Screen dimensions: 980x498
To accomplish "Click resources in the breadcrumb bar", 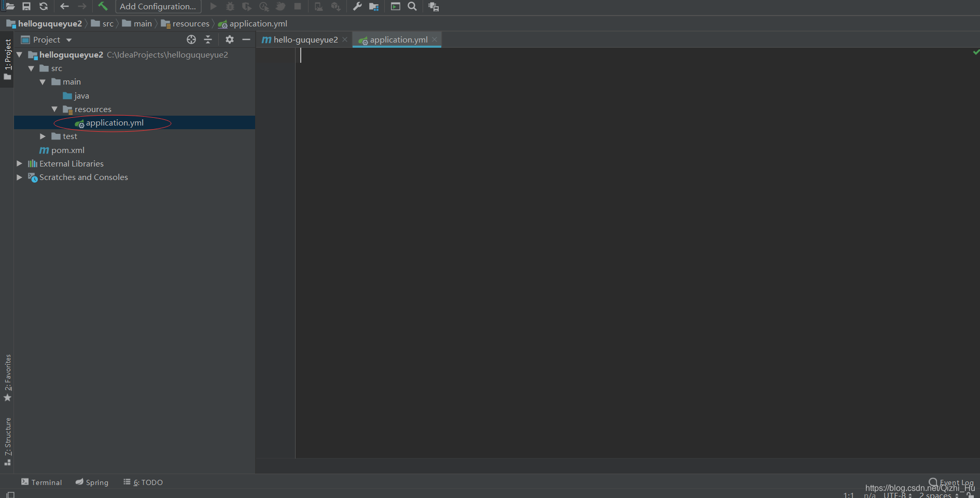I will pos(191,24).
